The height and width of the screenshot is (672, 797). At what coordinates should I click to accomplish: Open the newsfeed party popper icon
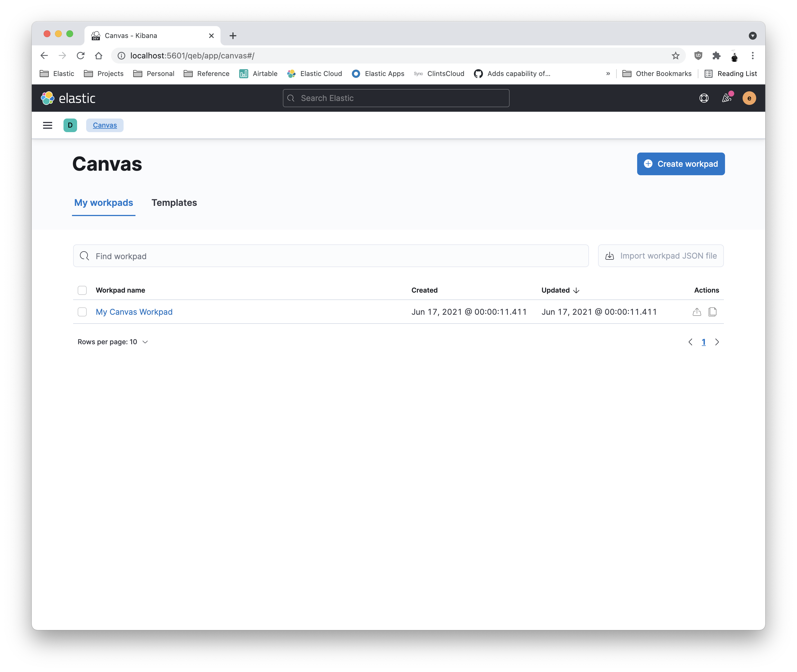pyautogui.click(x=726, y=98)
